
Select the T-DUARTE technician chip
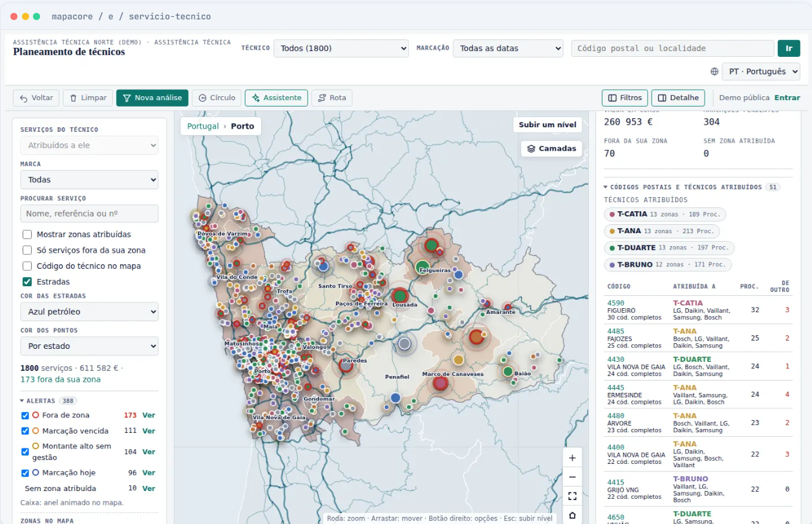pos(669,248)
